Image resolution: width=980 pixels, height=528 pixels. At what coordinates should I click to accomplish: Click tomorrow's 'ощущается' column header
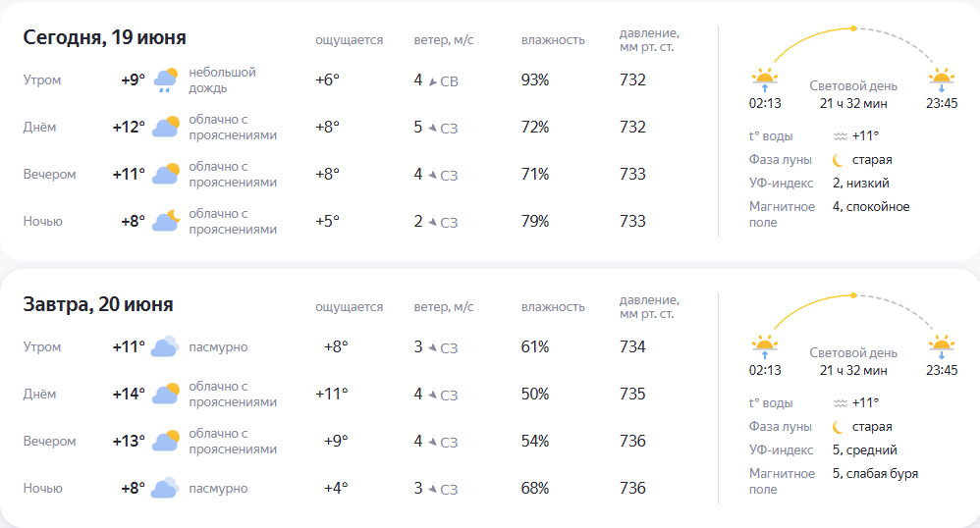coord(349,307)
